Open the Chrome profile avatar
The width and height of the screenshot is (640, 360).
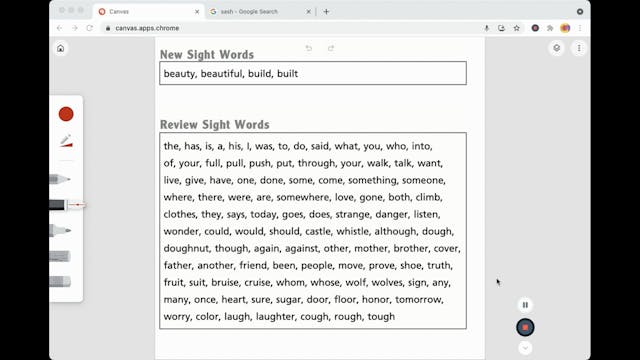[x=565, y=28]
